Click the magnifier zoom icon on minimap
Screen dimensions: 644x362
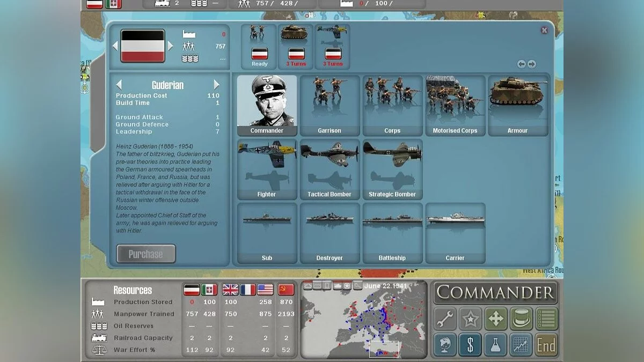[x=357, y=285]
